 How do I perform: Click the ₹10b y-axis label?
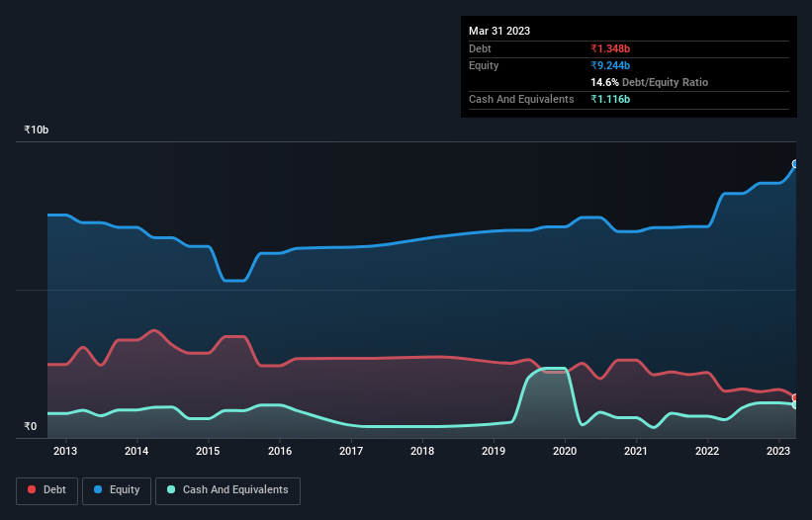pyautogui.click(x=37, y=130)
